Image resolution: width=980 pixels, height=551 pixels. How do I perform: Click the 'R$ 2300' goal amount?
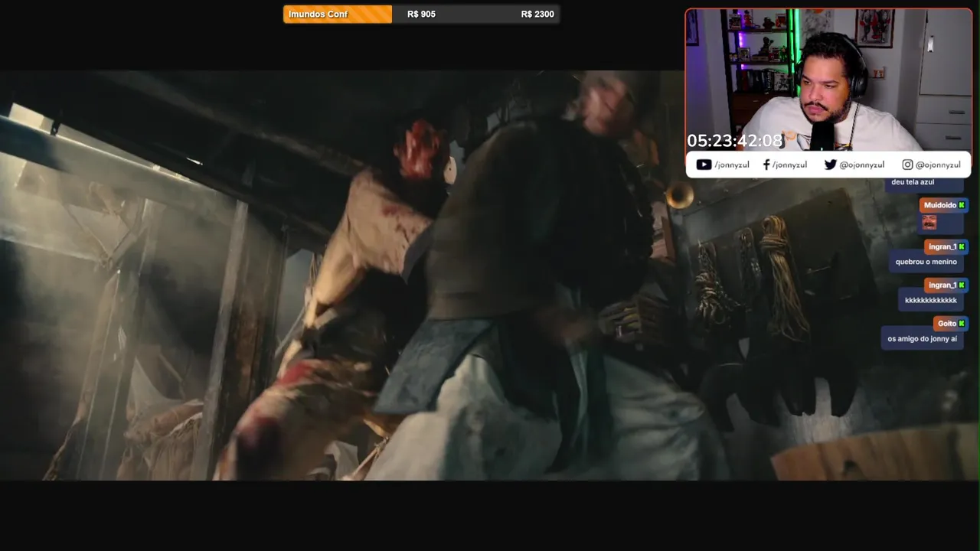pyautogui.click(x=537, y=14)
